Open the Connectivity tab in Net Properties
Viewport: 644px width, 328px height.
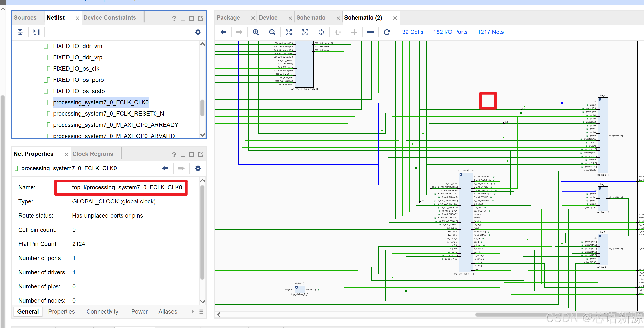102,311
